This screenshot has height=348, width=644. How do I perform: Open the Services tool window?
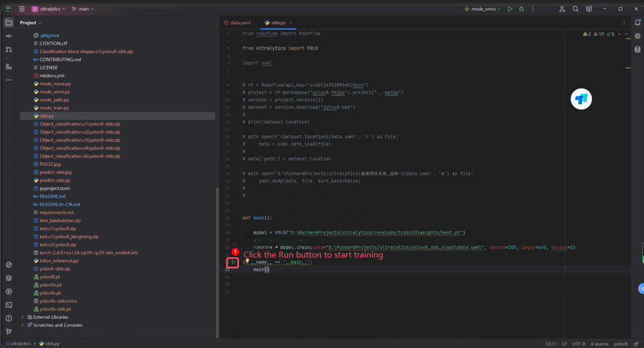coord(9,291)
